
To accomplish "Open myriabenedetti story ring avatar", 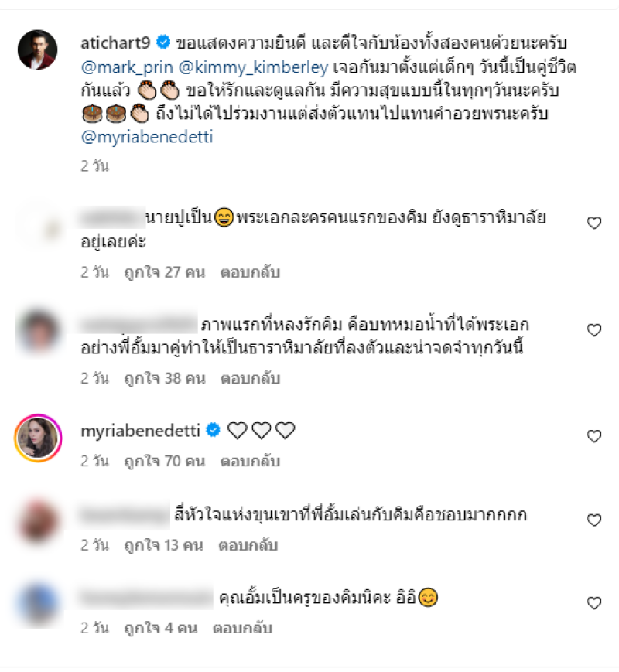I will (x=38, y=438).
